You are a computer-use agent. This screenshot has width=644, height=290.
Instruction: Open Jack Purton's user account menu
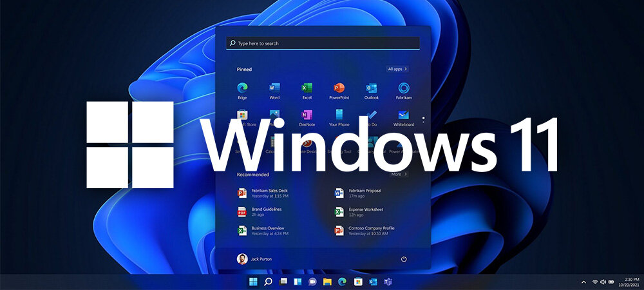[254, 259]
